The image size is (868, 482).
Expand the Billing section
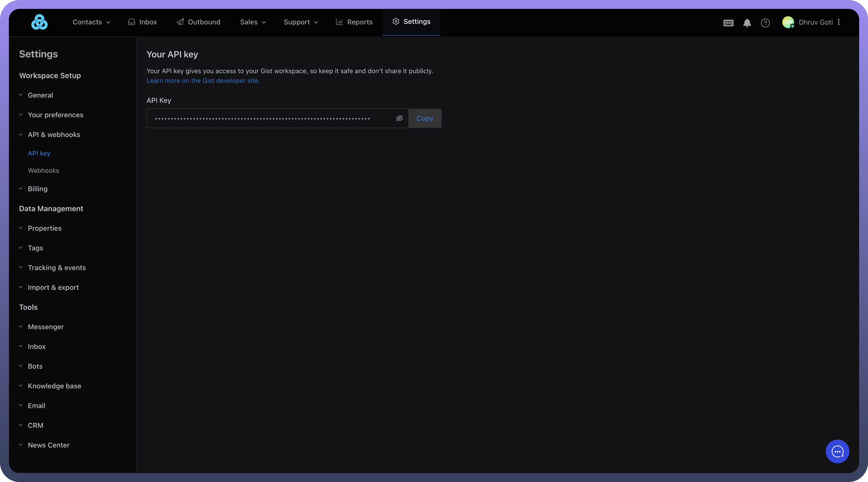click(37, 189)
